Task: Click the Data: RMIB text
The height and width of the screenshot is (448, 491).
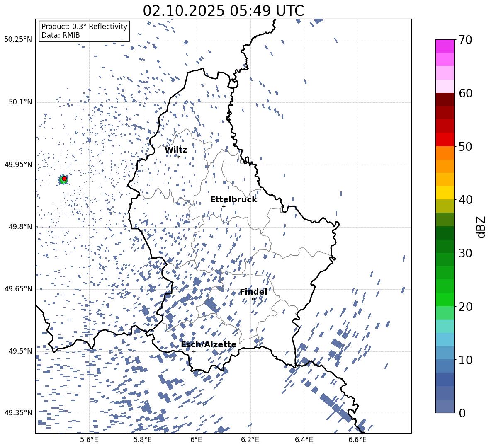Action: tap(61, 35)
